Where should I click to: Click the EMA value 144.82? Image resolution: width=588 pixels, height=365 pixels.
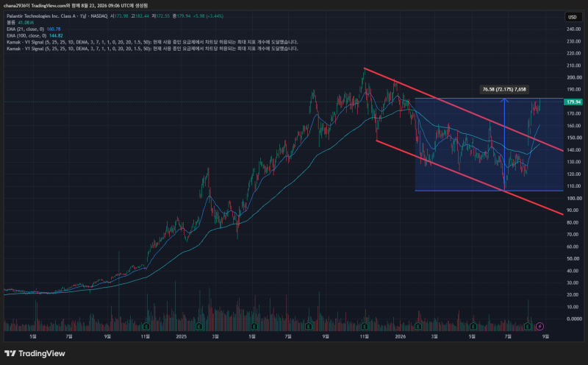[56, 35]
